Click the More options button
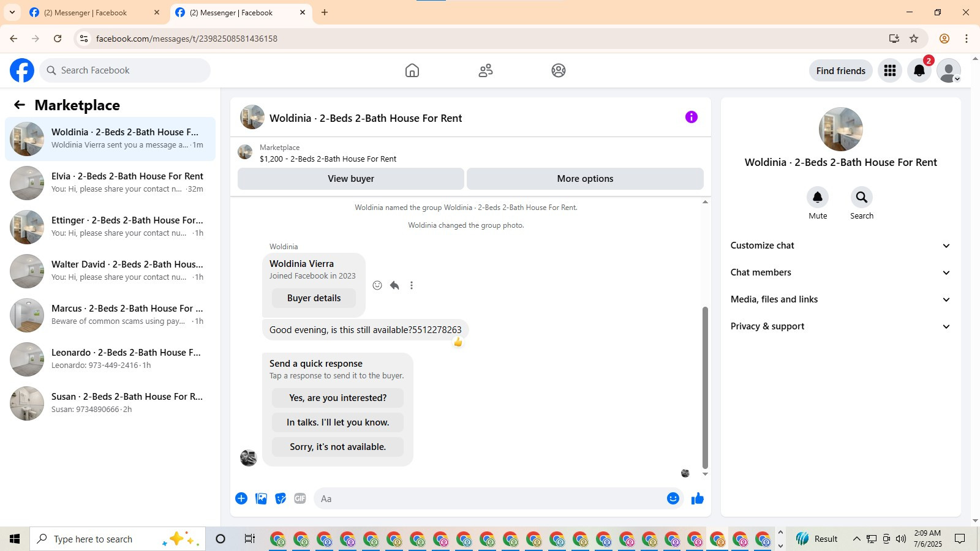The height and width of the screenshot is (551, 980). point(585,179)
